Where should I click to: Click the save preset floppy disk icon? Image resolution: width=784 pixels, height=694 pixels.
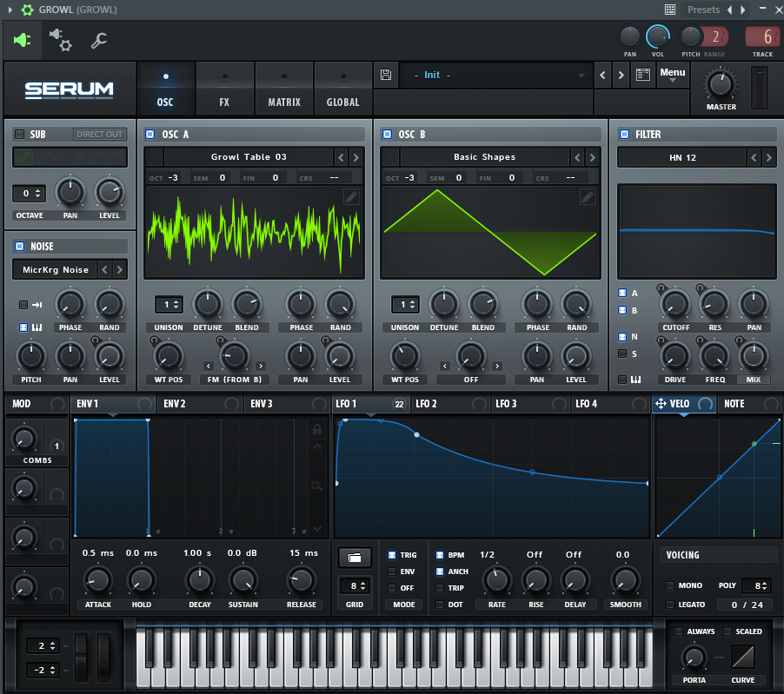(x=386, y=76)
